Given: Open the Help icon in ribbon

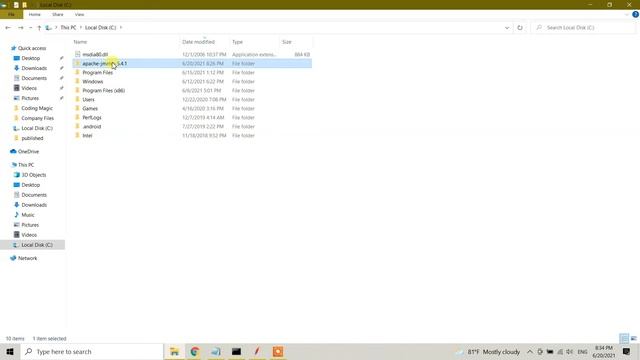Looking at the screenshot, I should 635,14.
